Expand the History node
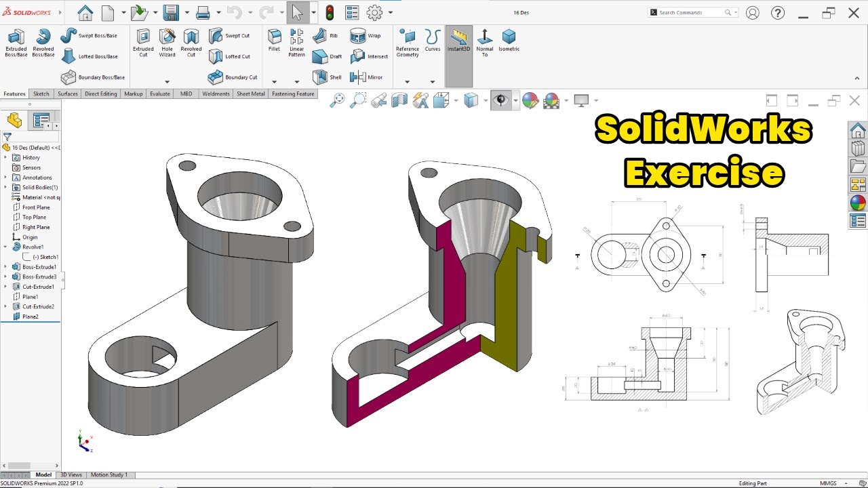The height and width of the screenshot is (488, 868). point(6,157)
